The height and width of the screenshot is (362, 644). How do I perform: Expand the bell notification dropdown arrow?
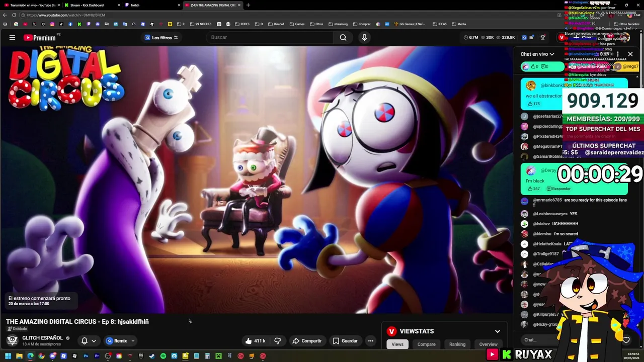click(x=94, y=341)
